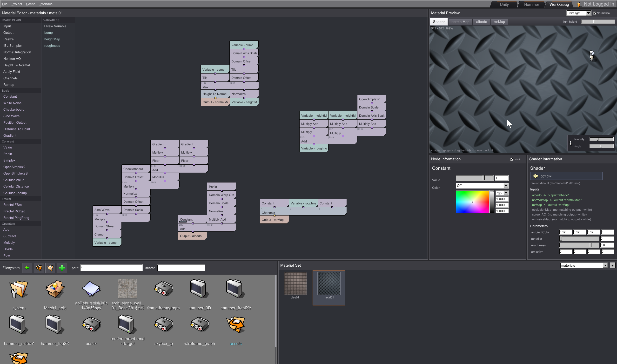This screenshot has width=617, height=364.
Task: Click the light bulb in Material Preview
Action: pos(592,56)
